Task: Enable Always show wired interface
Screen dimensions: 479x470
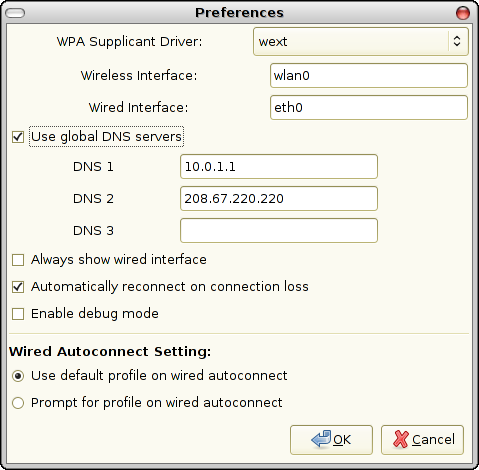Action: pos(18,260)
